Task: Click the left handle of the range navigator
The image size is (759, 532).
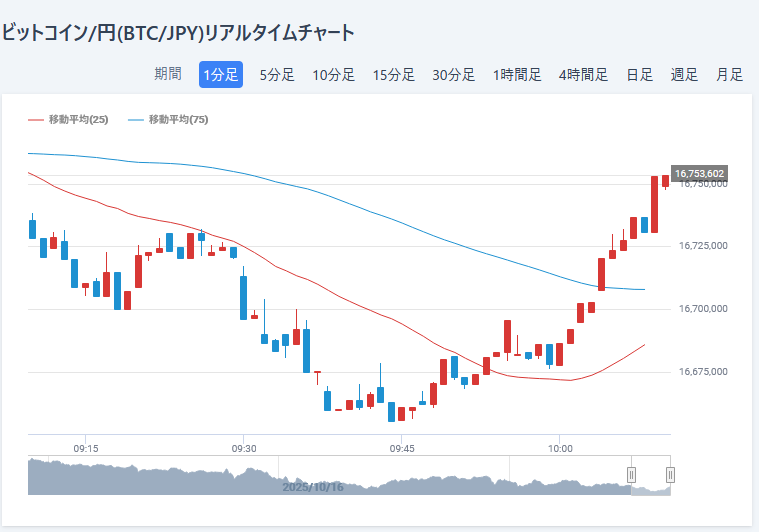Action: click(631, 475)
